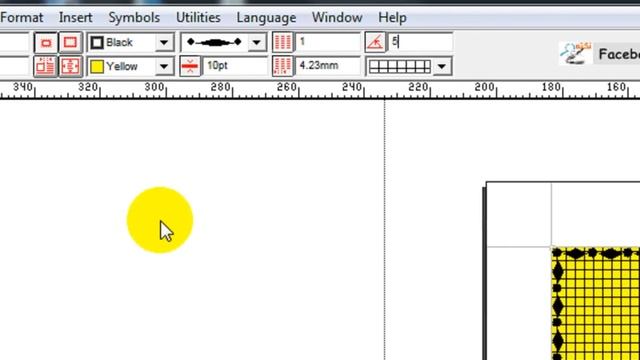Expand the Black border color dropdown
Screen dimensions: 640x360
point(164,42)
